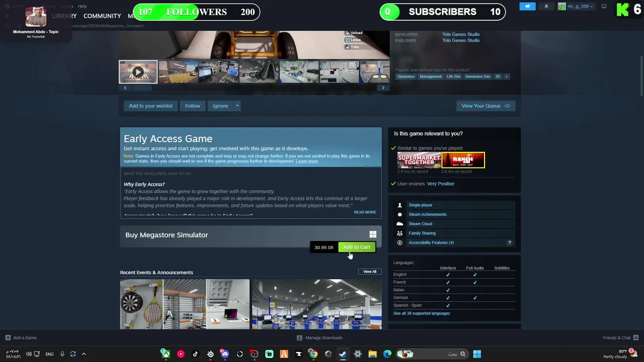This screenshot has height=362, width=644.
Task: Click View All events button
Action: tap(370, 271)
